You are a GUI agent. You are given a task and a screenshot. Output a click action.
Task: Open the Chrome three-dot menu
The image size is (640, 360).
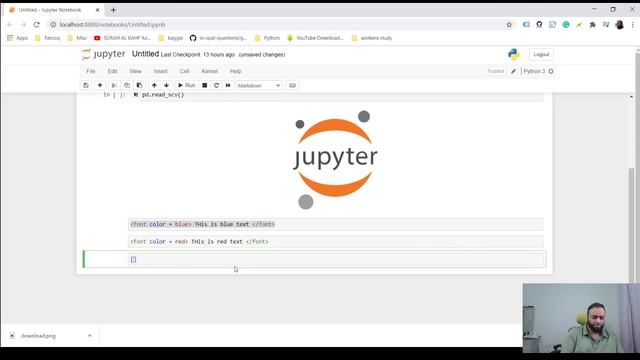coord(633,24)
